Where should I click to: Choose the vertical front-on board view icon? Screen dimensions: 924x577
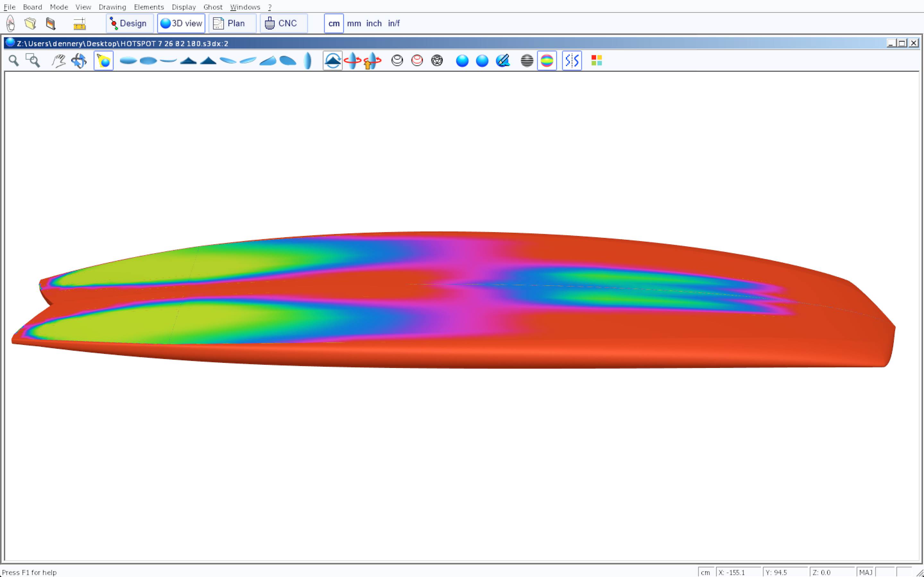(x=308, y=61)
